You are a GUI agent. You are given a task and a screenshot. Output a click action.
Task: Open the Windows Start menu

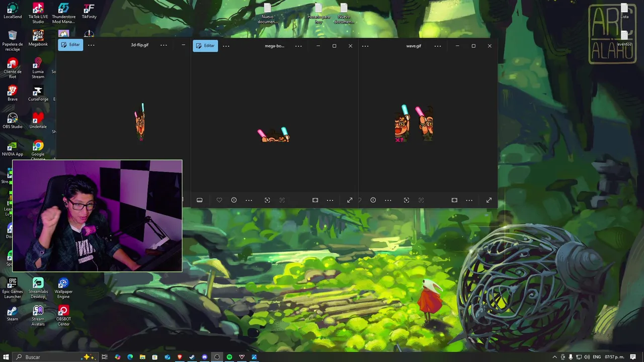pos(6,357)
